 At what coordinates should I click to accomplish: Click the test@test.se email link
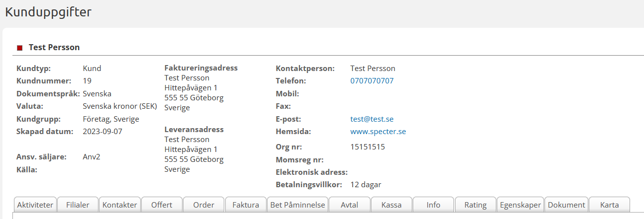point(371,119)
